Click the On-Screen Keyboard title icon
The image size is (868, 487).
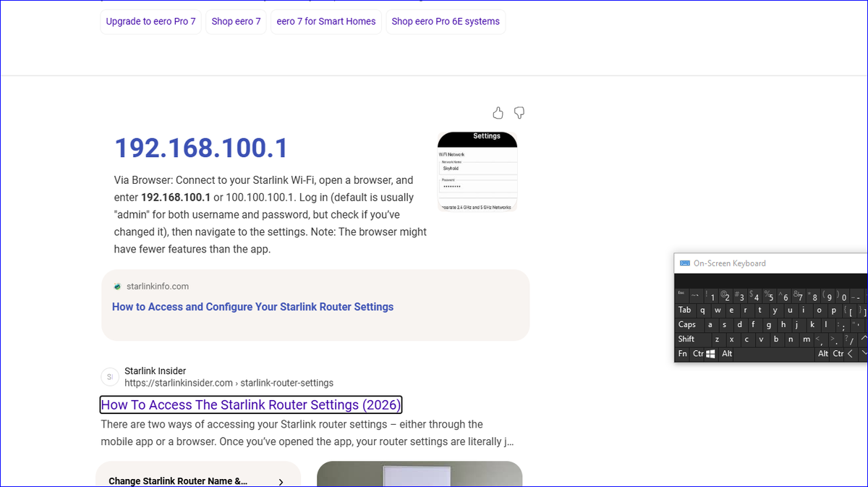click(x=684, y=263)
